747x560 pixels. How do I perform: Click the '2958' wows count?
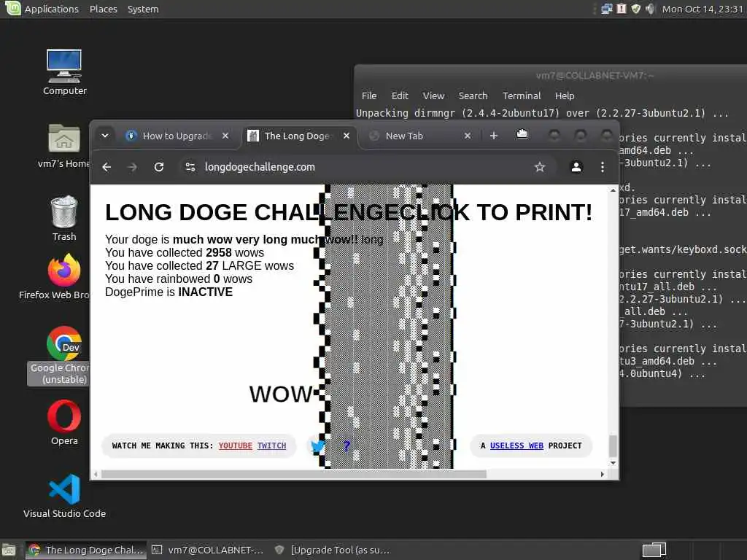coord(219,252)
